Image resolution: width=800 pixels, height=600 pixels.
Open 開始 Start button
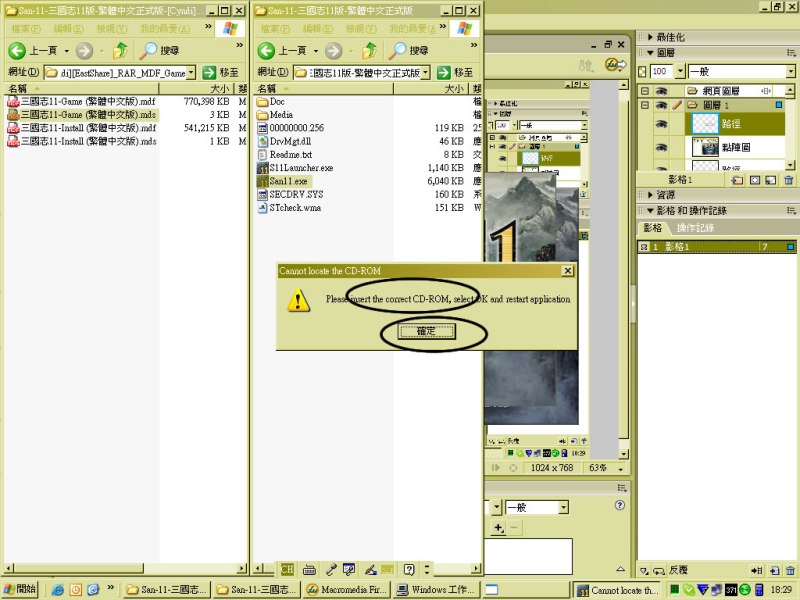coord(20,589)
